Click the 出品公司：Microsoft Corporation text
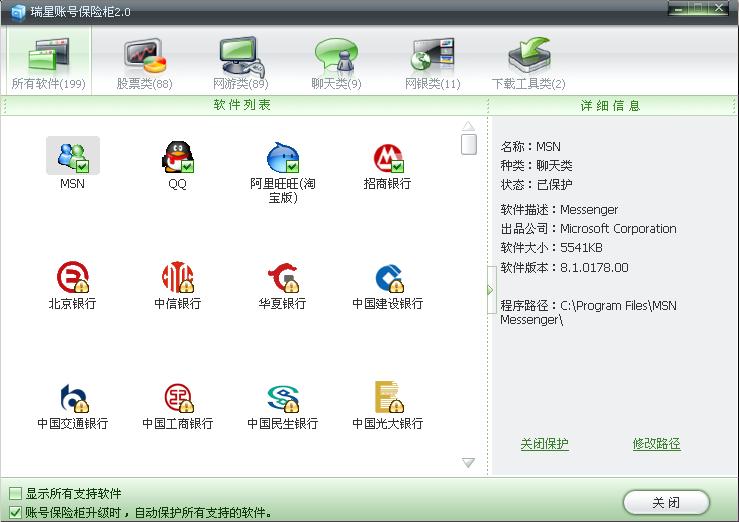The width and height of the screenshot is (739, 522). pos(589,229)
